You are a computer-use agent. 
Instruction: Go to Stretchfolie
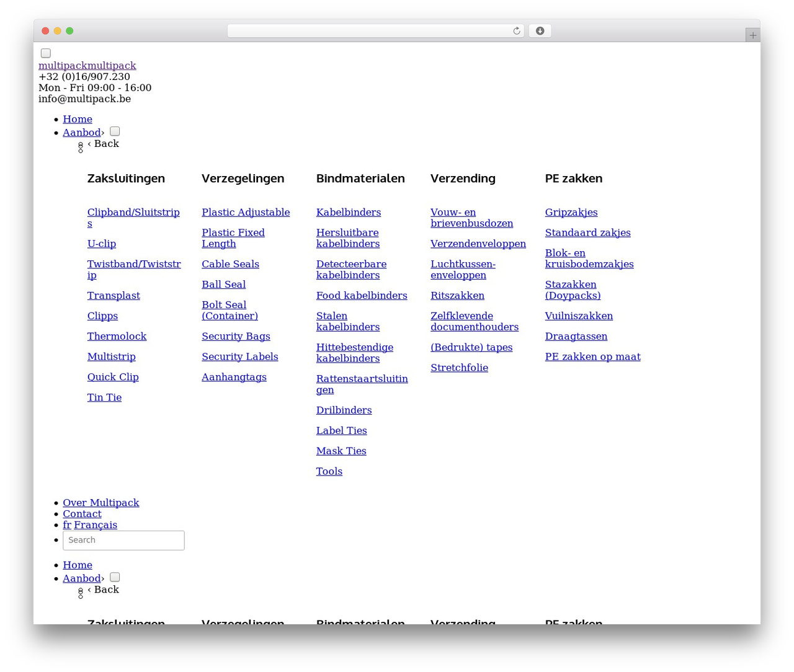pyautogui.click(x=459, y=368)
